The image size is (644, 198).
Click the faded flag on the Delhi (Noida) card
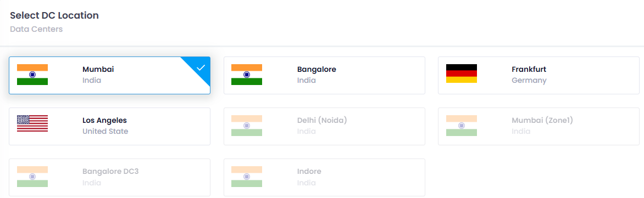(247, 126)
